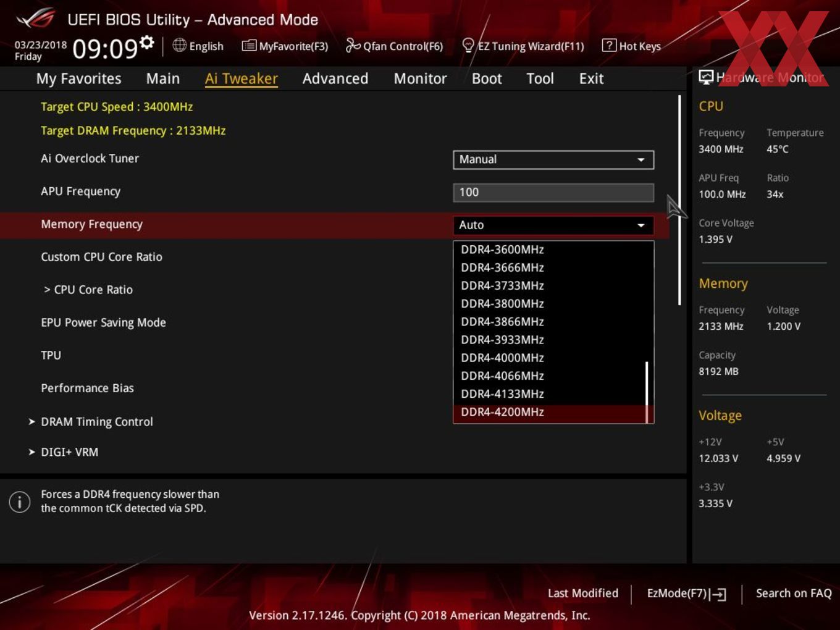The image size is (840, 630).
Task: Open the Tool tab
Action: click(x=540, y=78)
